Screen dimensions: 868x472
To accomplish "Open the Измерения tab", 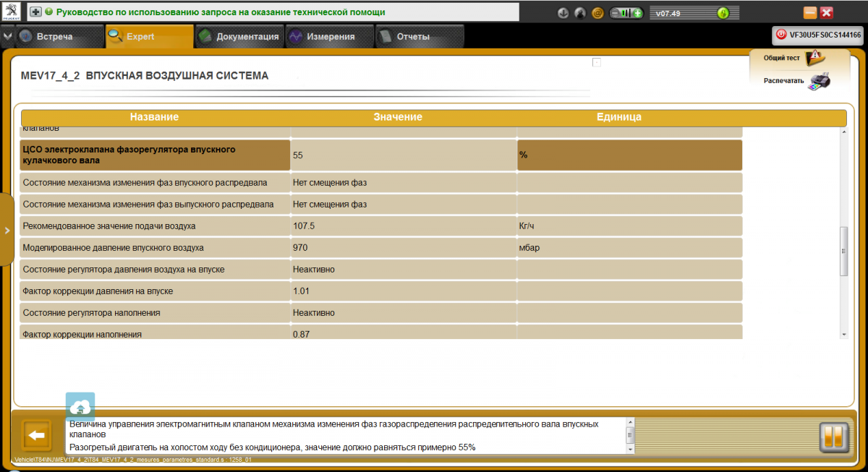I will 329,37.
